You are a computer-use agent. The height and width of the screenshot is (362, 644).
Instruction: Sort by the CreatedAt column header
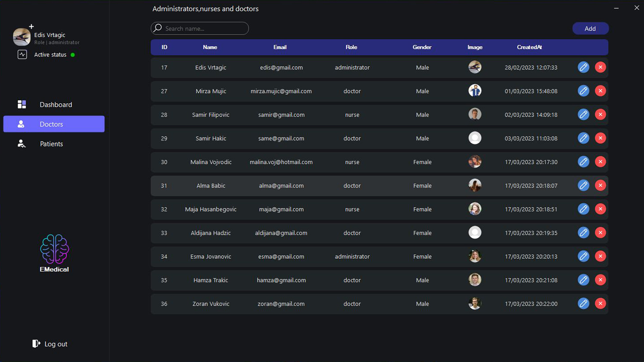(x=529, y=47)
